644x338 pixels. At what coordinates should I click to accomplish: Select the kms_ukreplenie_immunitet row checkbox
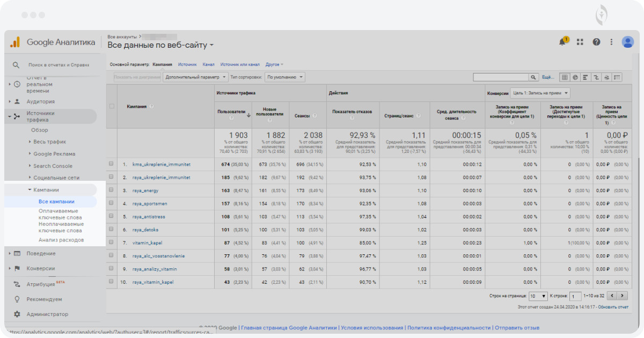tap(111, 164)
